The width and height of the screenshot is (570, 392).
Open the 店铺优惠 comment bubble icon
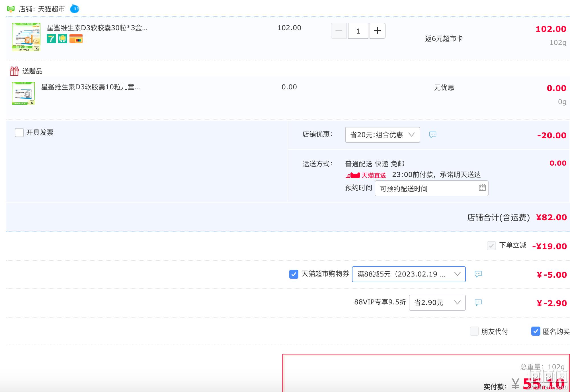point(433,135)
